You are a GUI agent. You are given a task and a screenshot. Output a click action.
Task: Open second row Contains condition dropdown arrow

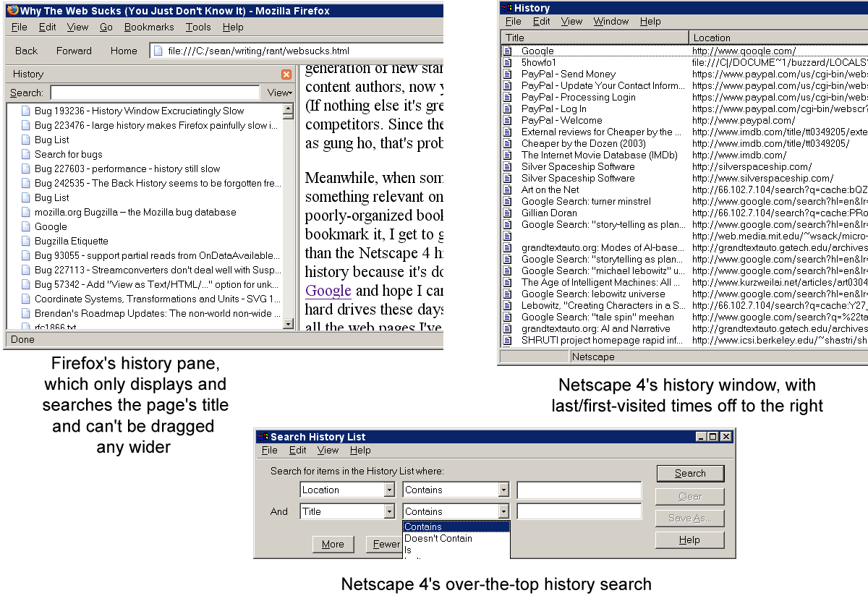click(x=503, y=511)
